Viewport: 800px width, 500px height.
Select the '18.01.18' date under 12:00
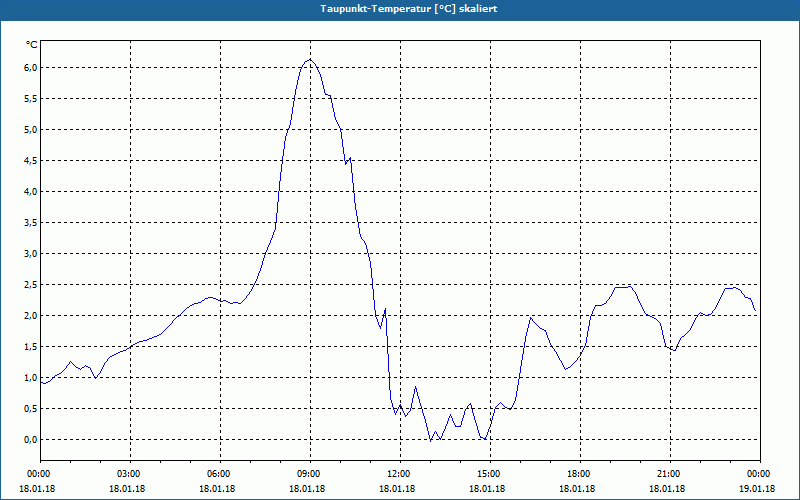click(397, 489)
